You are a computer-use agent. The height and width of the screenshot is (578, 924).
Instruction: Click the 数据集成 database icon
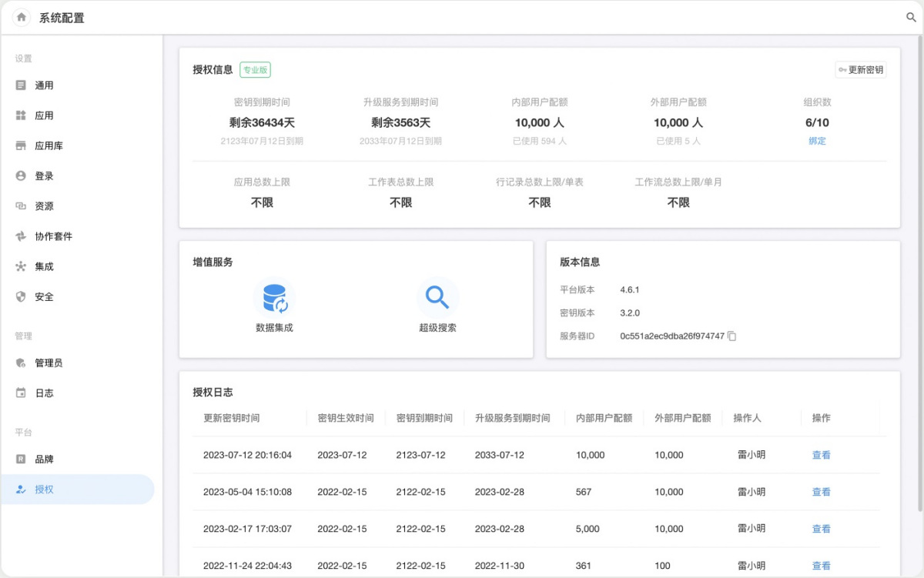(x=274, y=298)
